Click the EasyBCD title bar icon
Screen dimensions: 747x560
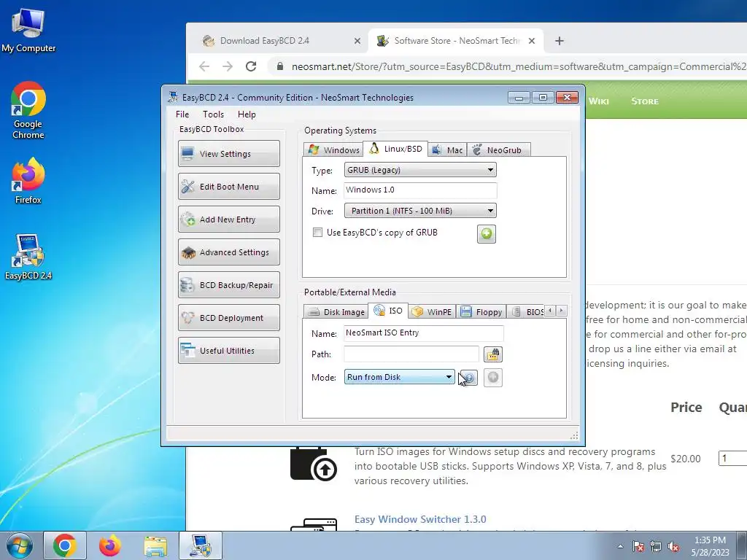tap(173, 97)
